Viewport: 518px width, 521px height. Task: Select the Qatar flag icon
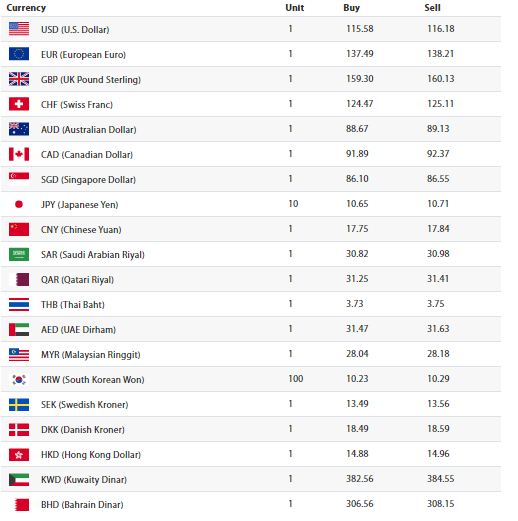coord(19,279)
